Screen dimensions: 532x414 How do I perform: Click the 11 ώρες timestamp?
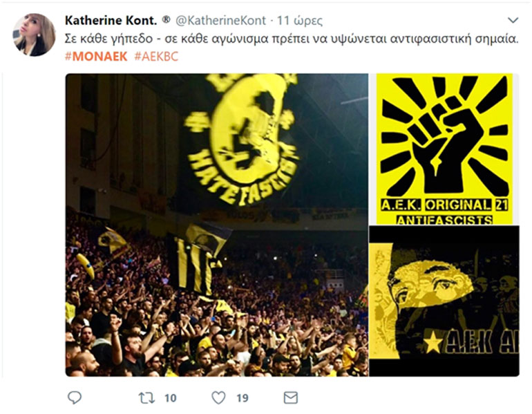300,21
